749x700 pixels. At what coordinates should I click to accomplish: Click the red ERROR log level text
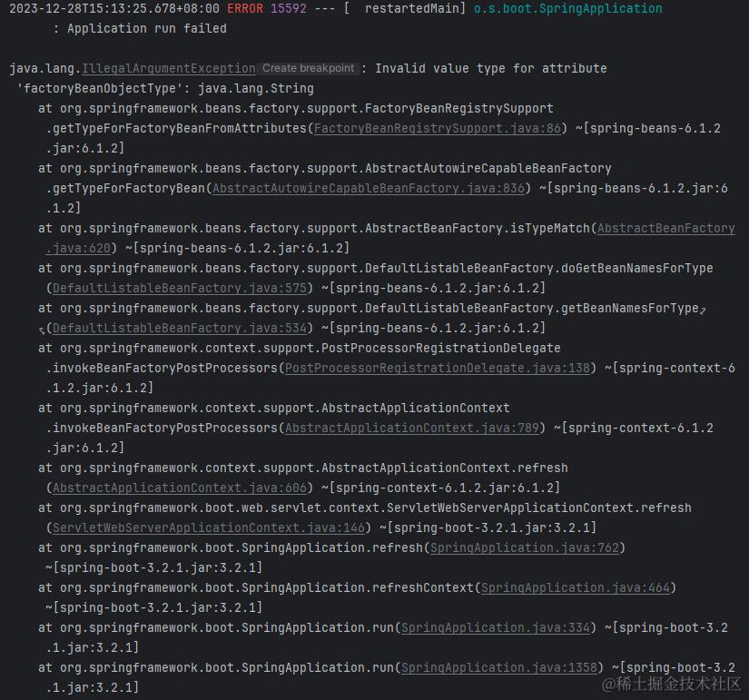click(x=245, y=8)
